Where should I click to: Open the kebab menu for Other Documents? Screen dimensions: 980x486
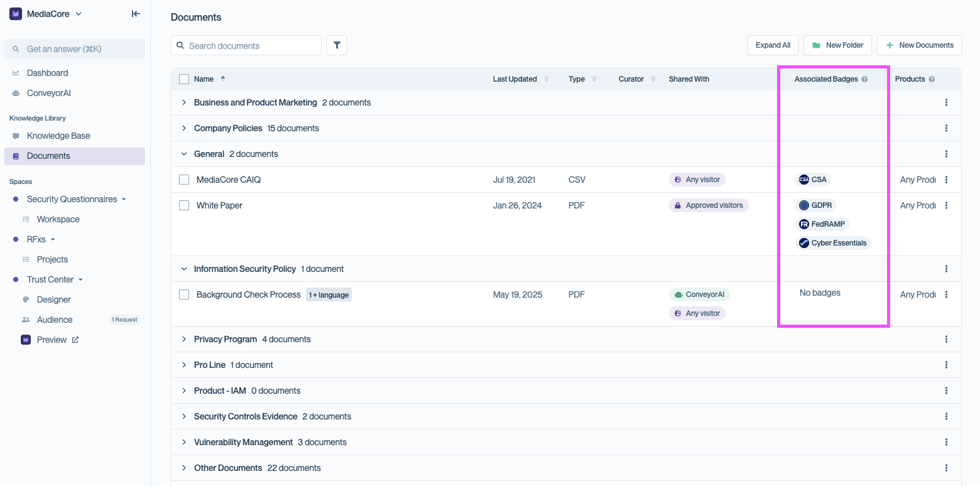(946, 467)
